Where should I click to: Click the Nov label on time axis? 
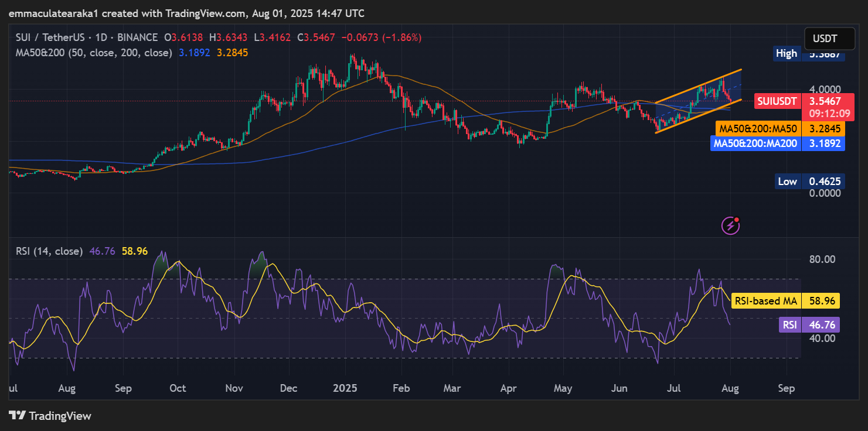coord(234,388)
